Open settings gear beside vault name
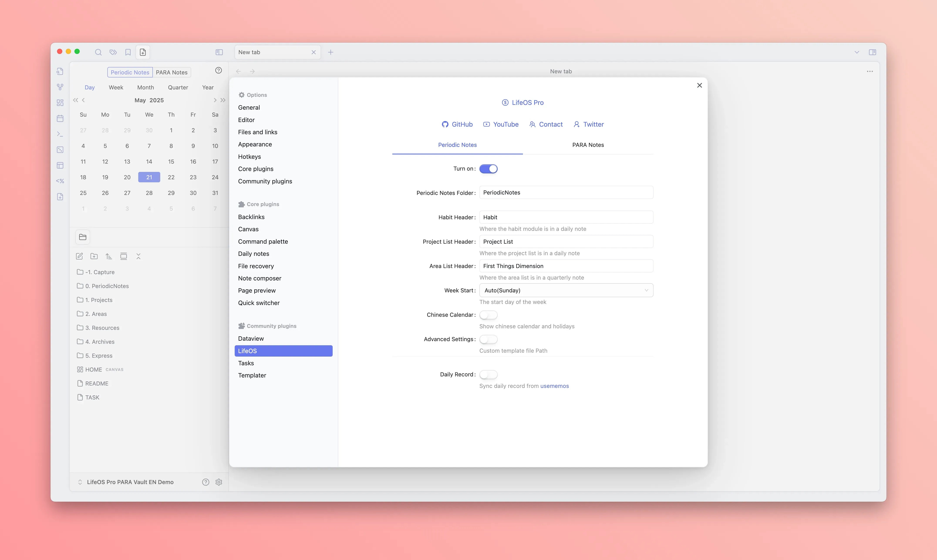This screenshot has height=560, width=937. coord(219,482)
